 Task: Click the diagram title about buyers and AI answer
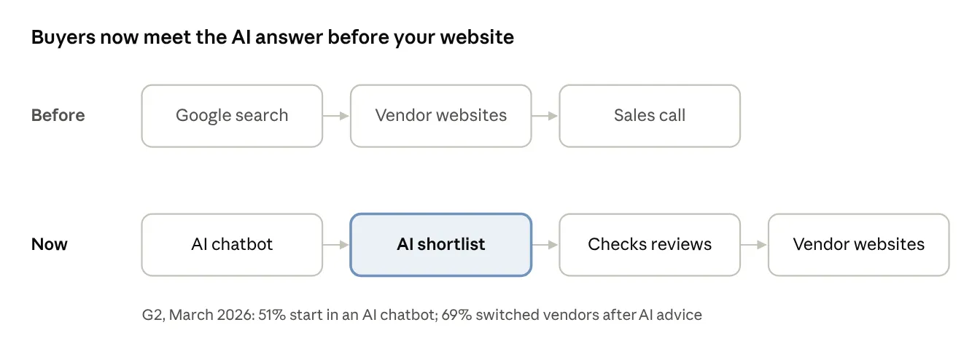(x=273, y=37)
